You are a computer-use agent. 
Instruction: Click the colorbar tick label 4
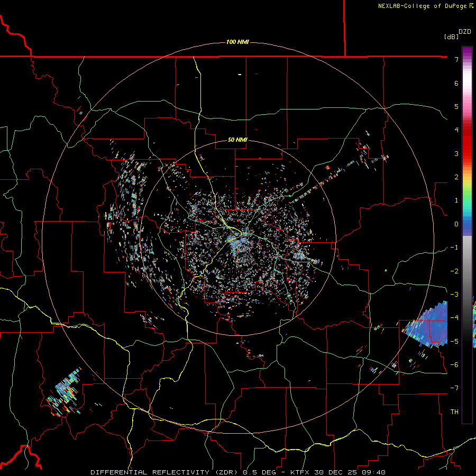coord(456,130)
